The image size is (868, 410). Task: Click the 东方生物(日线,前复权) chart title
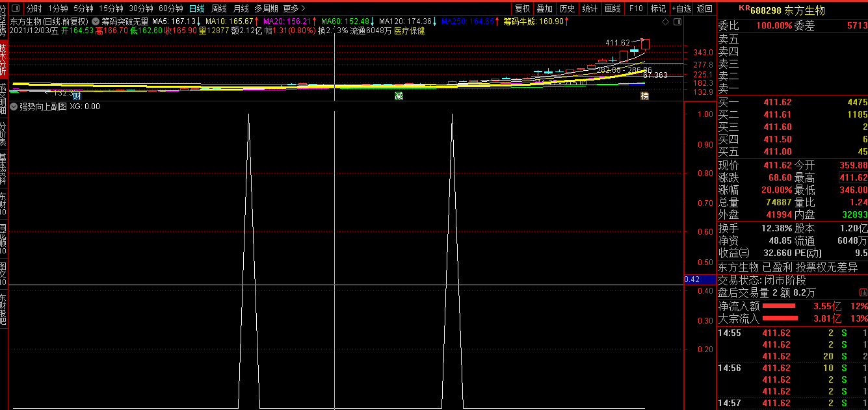pos(49,21)
